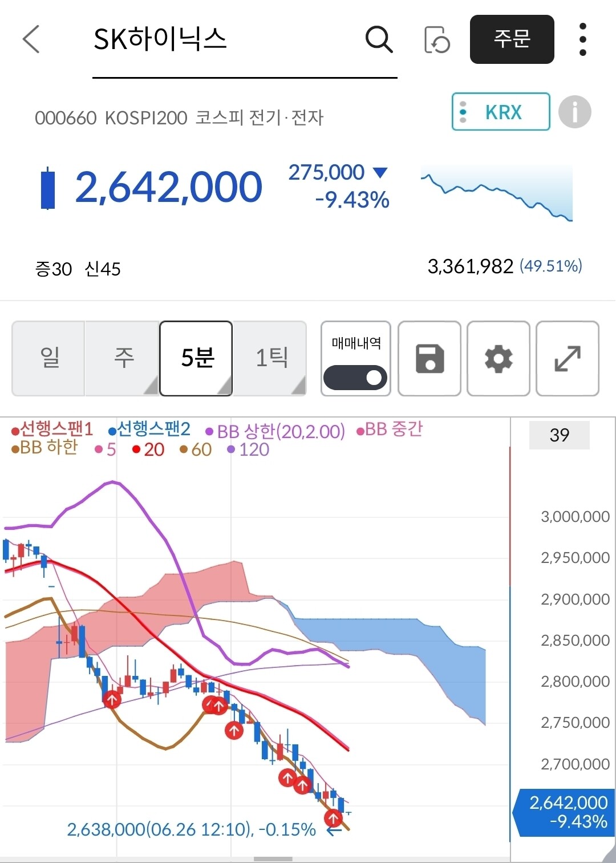The image size is (616, 863).
Task: Tap the mini intraday price sparkline
Action: tap(496, 193)
